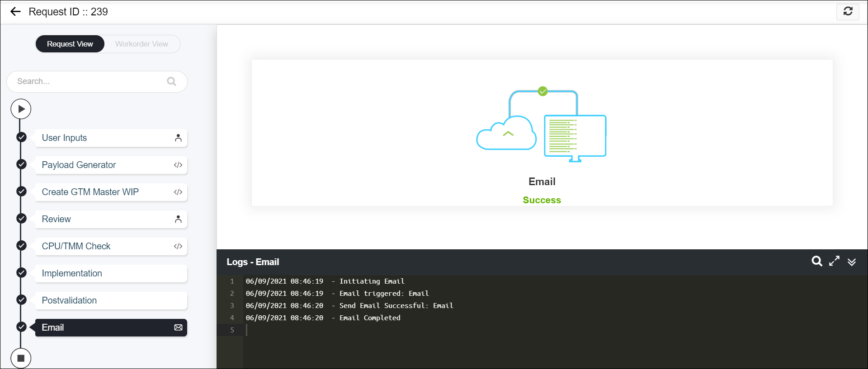Click the envelope icon on Email step
Screen dimensions: 868x369
tap(178, 327)
